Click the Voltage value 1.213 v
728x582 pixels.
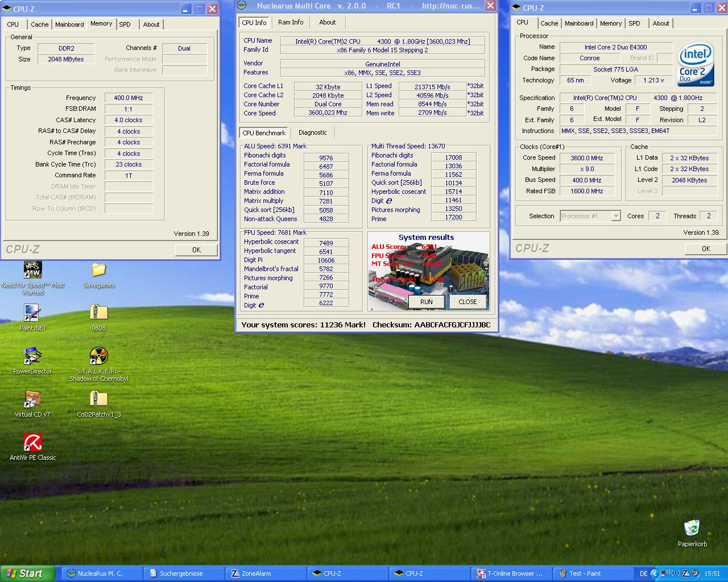(653, 80)
